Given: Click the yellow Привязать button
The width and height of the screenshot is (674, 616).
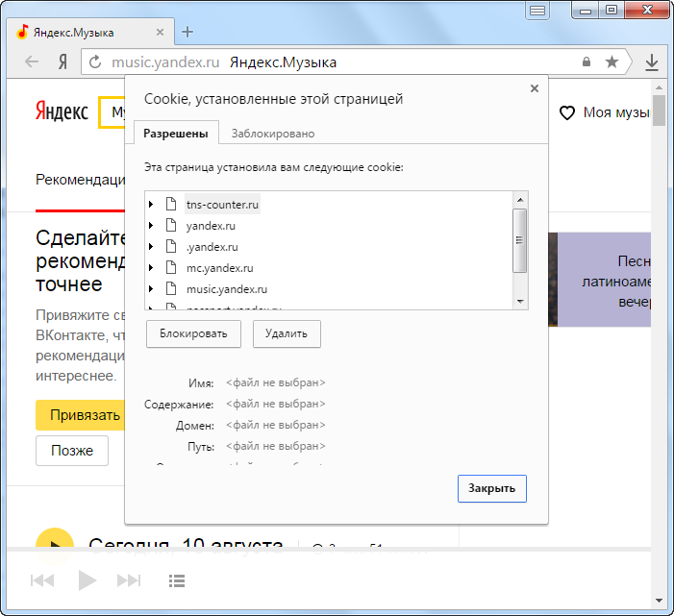Looking at the screenshot, I should click(81, 415).
